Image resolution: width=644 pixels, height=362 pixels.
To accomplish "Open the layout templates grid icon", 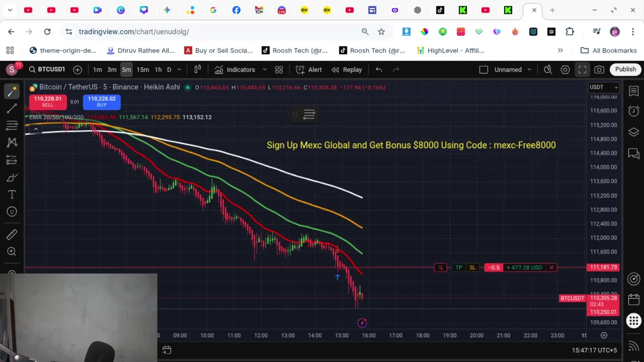I will click(x=279, y=69).
